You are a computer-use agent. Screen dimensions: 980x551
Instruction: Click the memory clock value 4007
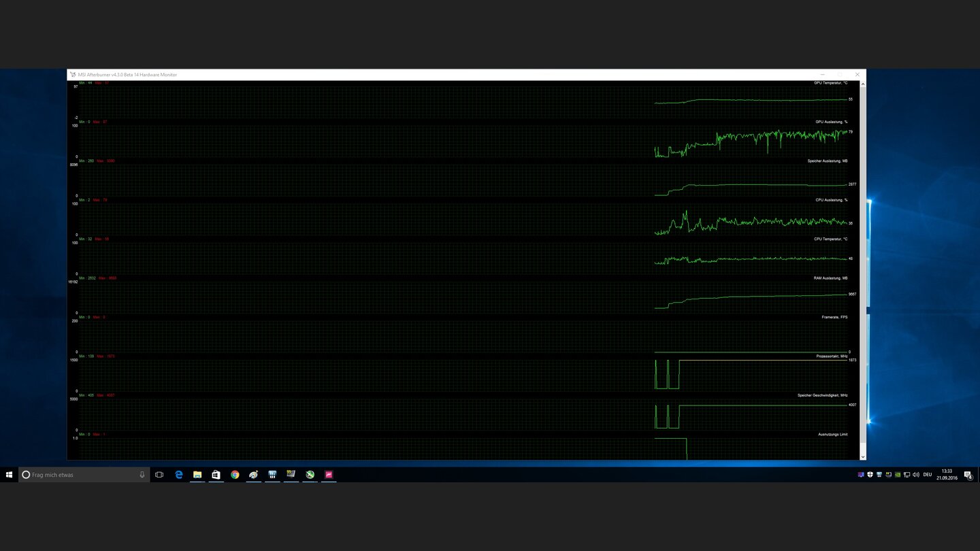point(852,405)
